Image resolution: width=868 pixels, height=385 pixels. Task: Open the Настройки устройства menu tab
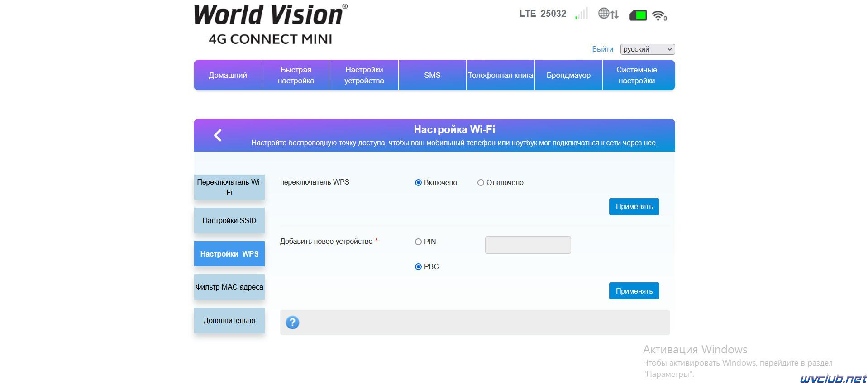tap(364, 75)
